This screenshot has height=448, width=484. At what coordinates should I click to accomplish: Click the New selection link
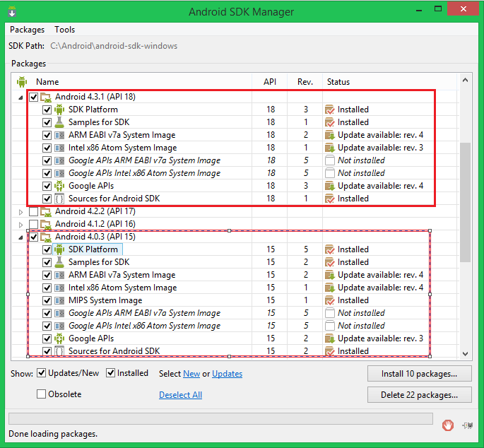(191, 374)
